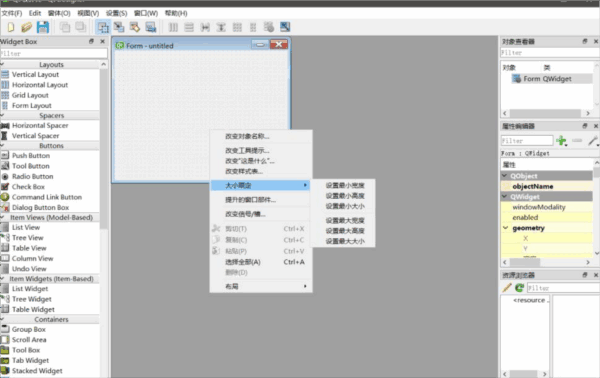Screen dimensions: 600x378
Task: Select Push Button in Widget Box
Action: click(31, 156)
